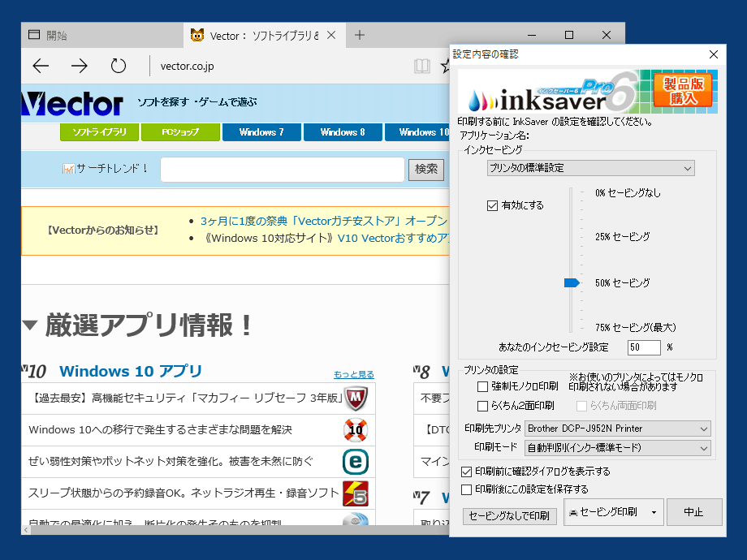Click the インクセービング設定 percent field

[644, 347]
